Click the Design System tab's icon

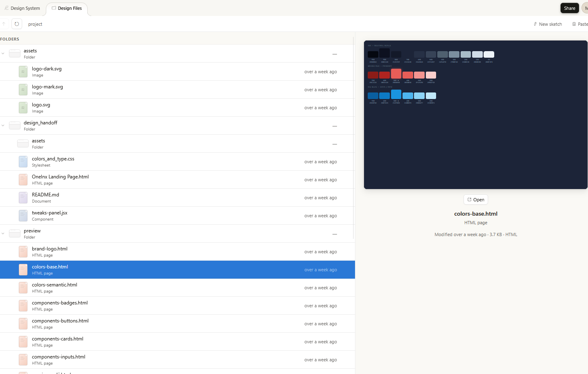(x=7, y=8)
